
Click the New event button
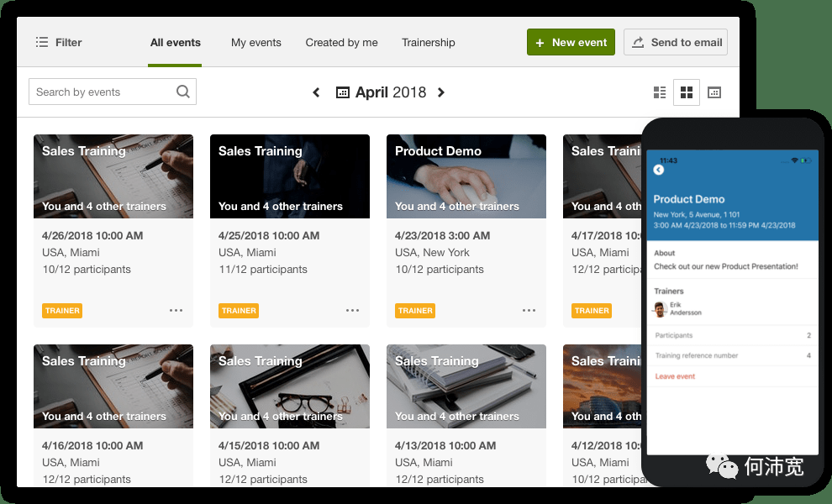(571, 43)
